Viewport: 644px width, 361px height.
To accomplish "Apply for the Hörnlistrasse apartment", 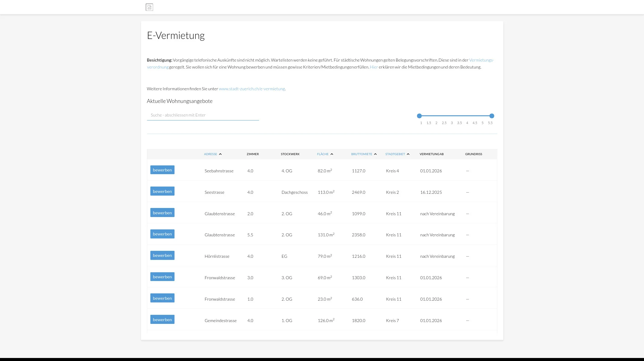I will coord(162,255).
